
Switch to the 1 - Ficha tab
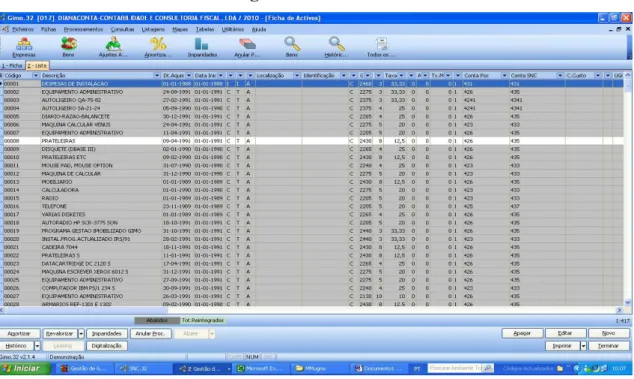tap(12, 66)
